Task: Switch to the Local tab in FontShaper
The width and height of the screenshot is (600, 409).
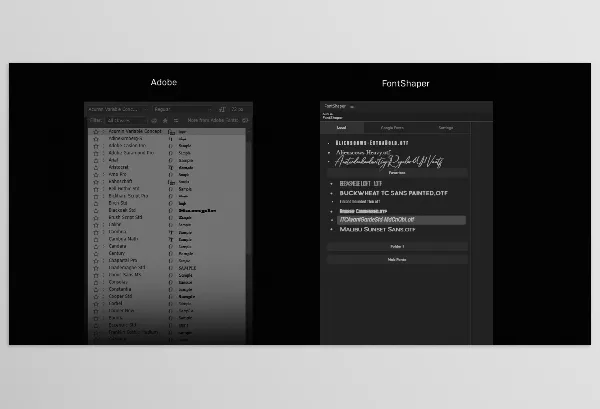Action: click(x=342, y=128)
